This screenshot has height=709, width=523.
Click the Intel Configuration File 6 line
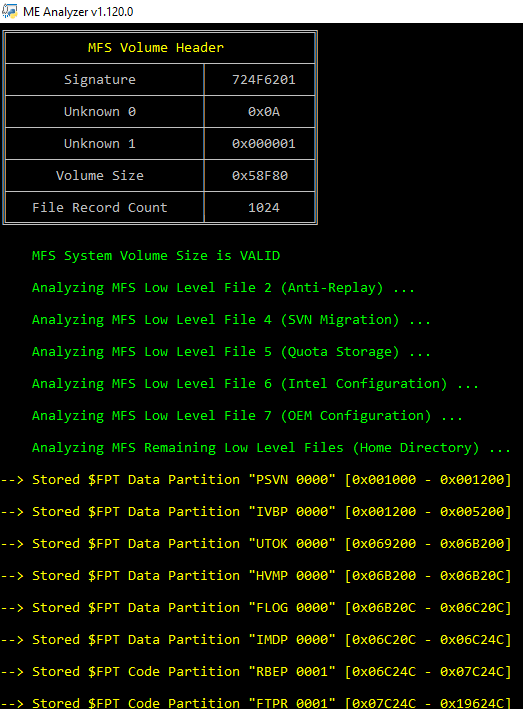[x=255, y=384]
